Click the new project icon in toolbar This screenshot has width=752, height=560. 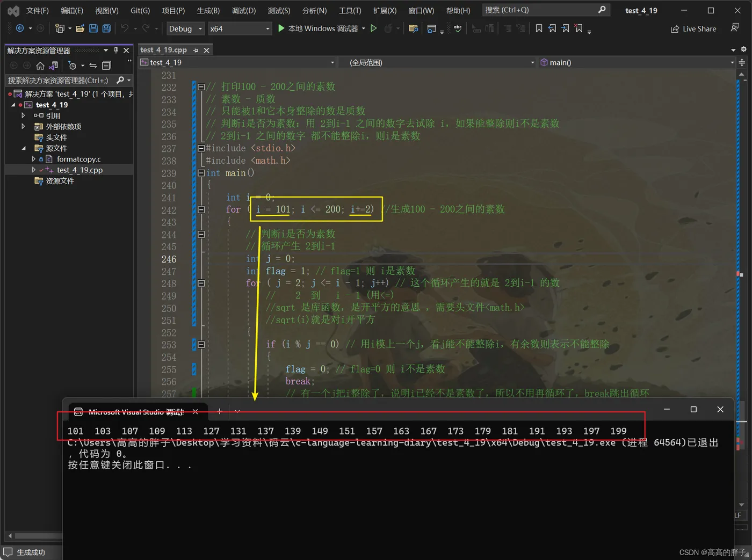point(60,28)
